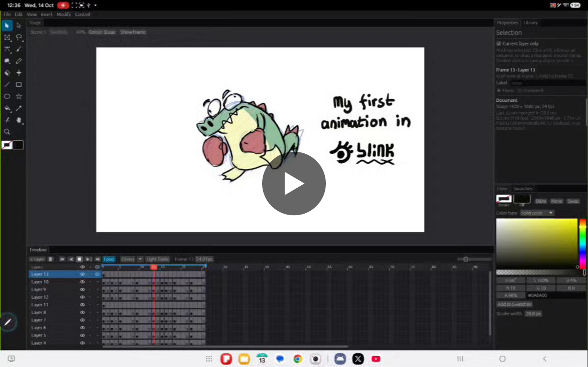588x367 pixels.
Task: Play the video with center play button
Action: (294, 183)
